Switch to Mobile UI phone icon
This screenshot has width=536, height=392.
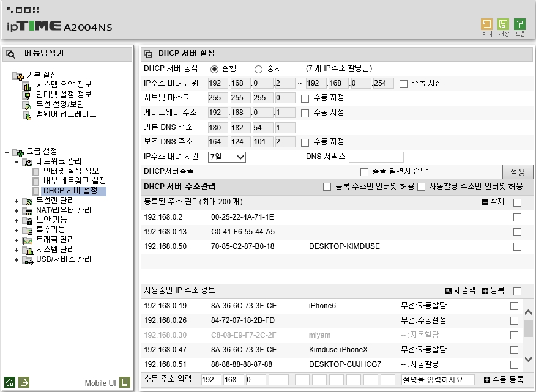point(125,382)
